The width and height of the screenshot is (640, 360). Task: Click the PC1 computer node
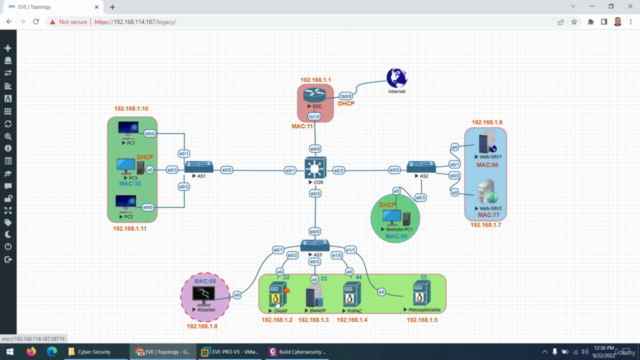click(128, 131)
